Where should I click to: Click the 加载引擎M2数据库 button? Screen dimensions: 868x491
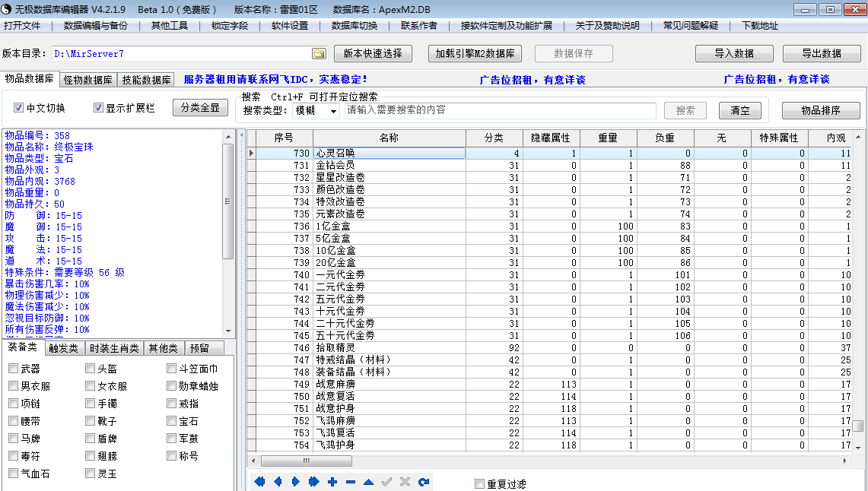475,54
